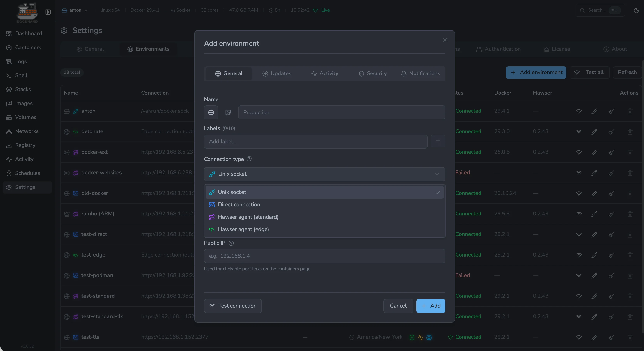Click the edit pencil for the anton environment
Viewport: 644px width, 351px height.
tap(594, 111)
